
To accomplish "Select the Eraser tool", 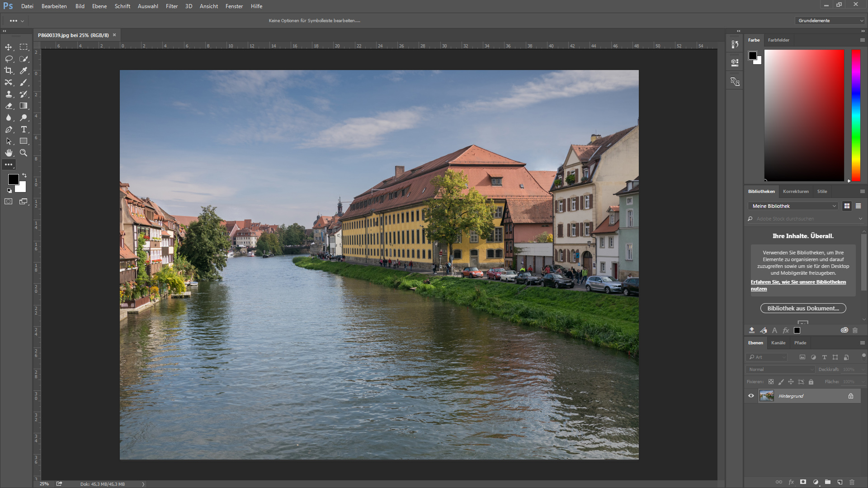I will tap(9, 106).
